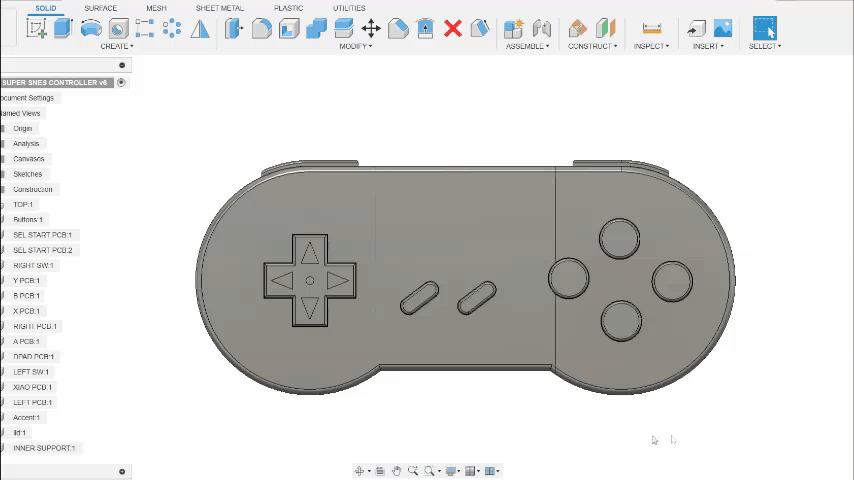Open the ASSEMBLE dropdown menu
This screenshot has width=854, height=480.
pyautogui.click(x=527, y=46)
